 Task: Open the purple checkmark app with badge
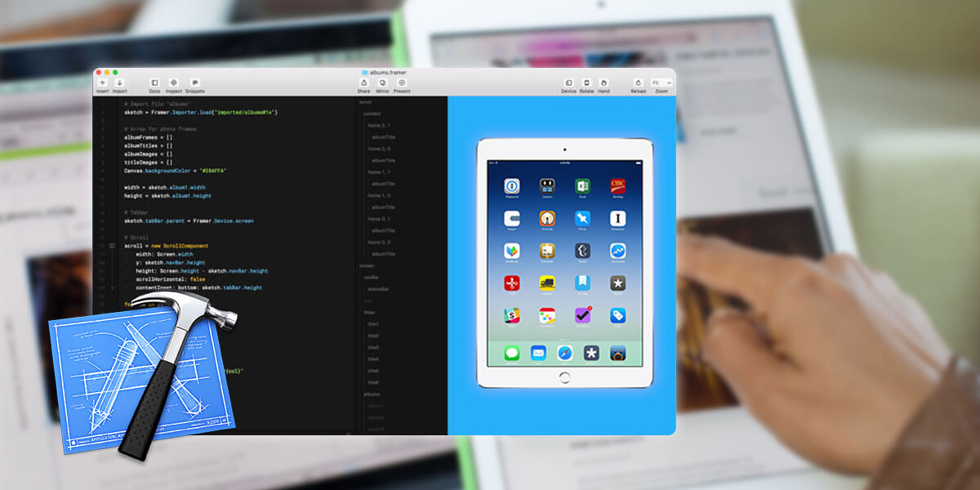(582, 315)
